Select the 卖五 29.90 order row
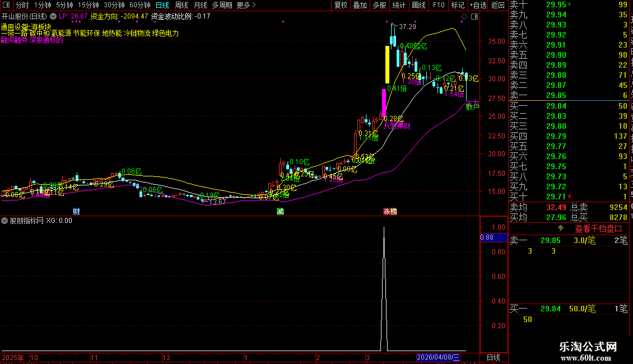This screenshot has width=633, height=364. [569, 55]
